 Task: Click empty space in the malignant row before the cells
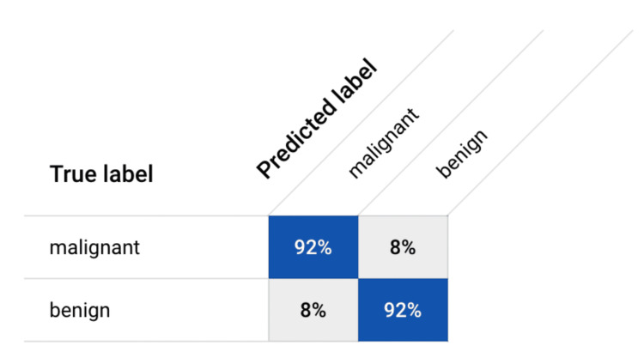click(204, 247)
